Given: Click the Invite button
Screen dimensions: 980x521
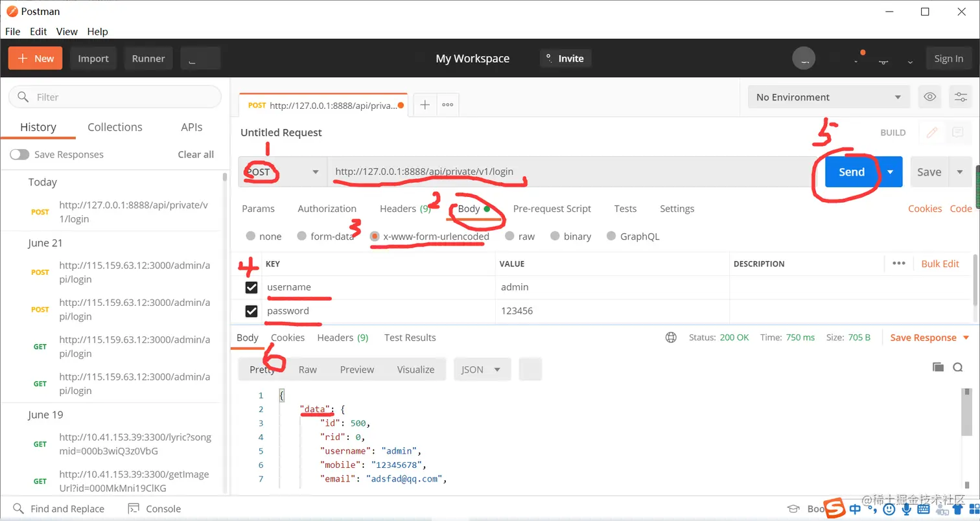Looking at the screenshot, I should [x=565, y=58].
